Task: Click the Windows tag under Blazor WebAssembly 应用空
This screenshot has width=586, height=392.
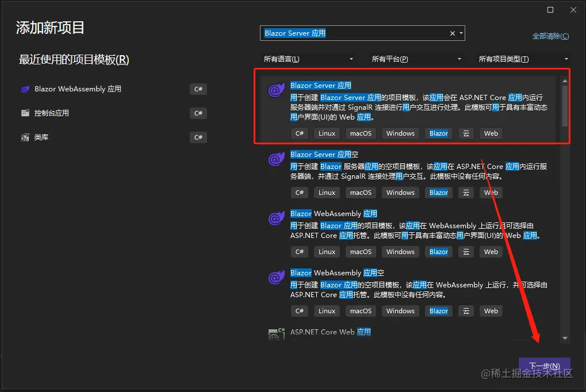Action: pos(400,311)
